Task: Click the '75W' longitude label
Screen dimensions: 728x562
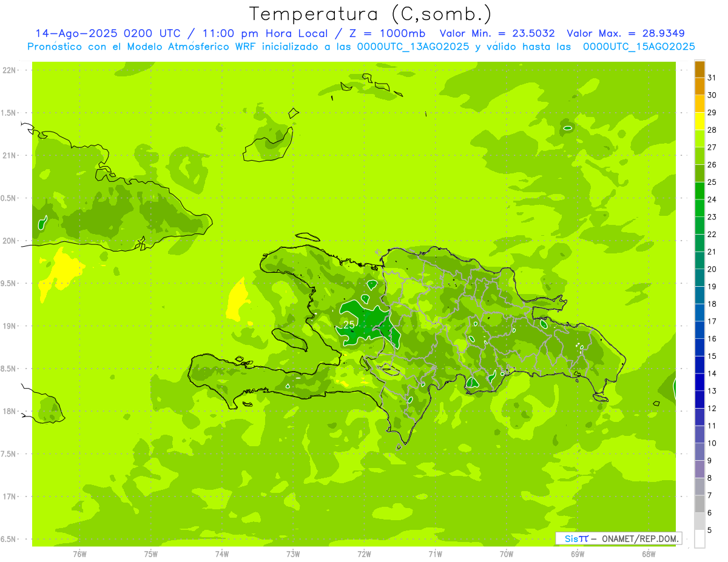Action: (x=150, y=554)
